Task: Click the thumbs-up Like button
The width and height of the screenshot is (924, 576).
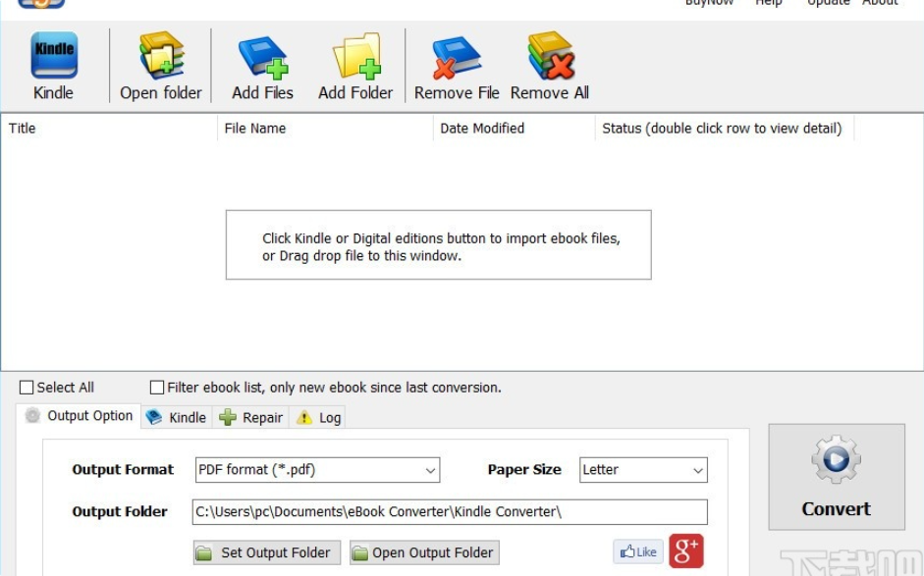Action: 638,551
